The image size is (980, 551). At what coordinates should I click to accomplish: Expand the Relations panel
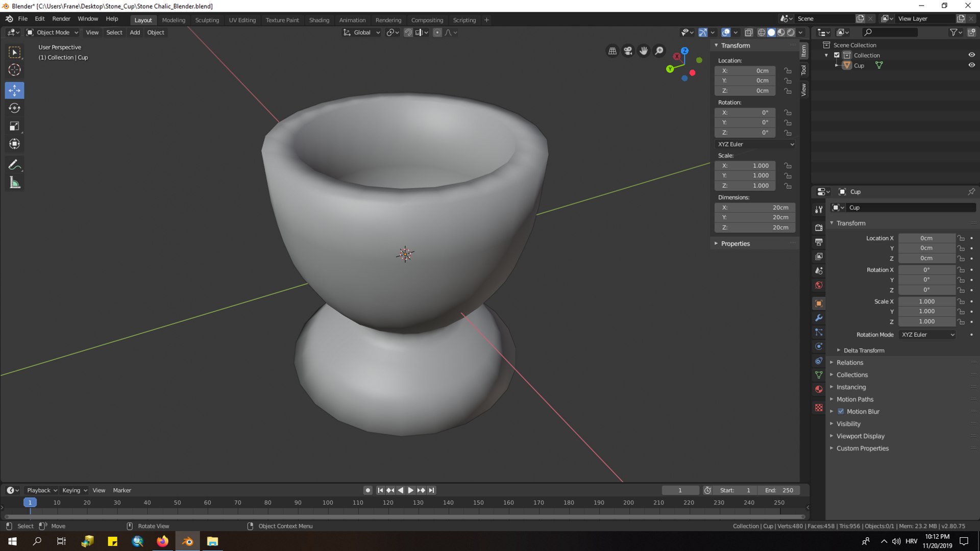tap(849, 363)
